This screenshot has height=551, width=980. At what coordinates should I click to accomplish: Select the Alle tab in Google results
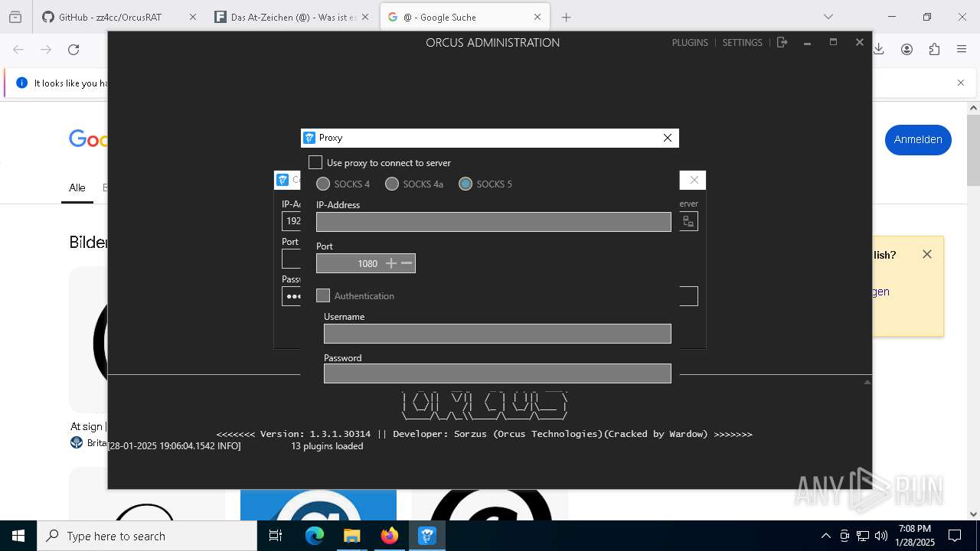[x=77, y=187]
